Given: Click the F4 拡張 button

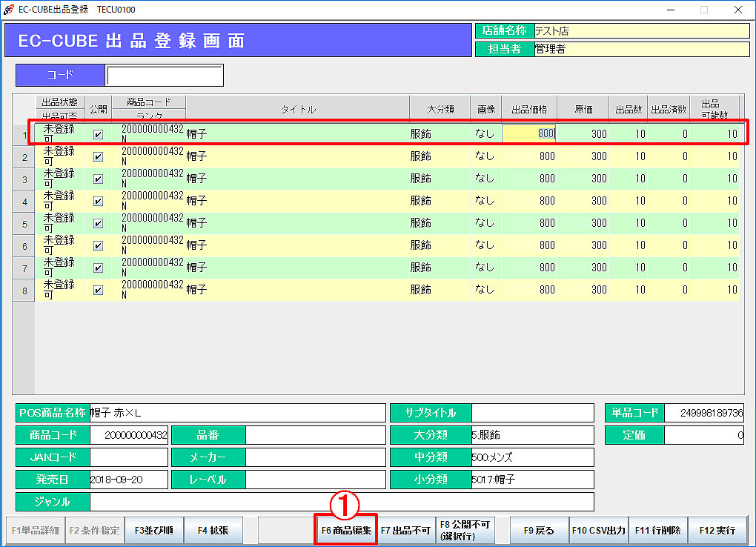Looking at the screenshot, I should (x=213, y=531).
